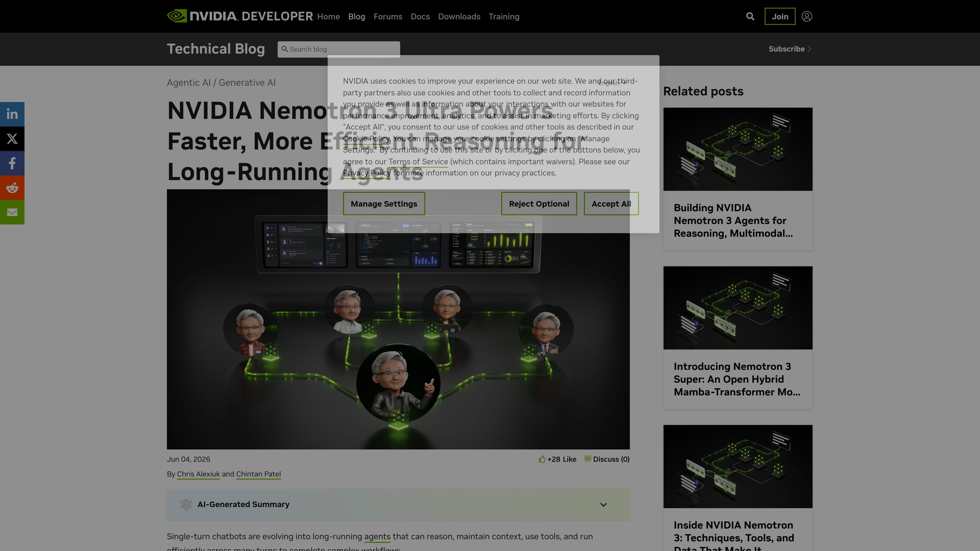Open Docs in top navigation

pos(420,16)
